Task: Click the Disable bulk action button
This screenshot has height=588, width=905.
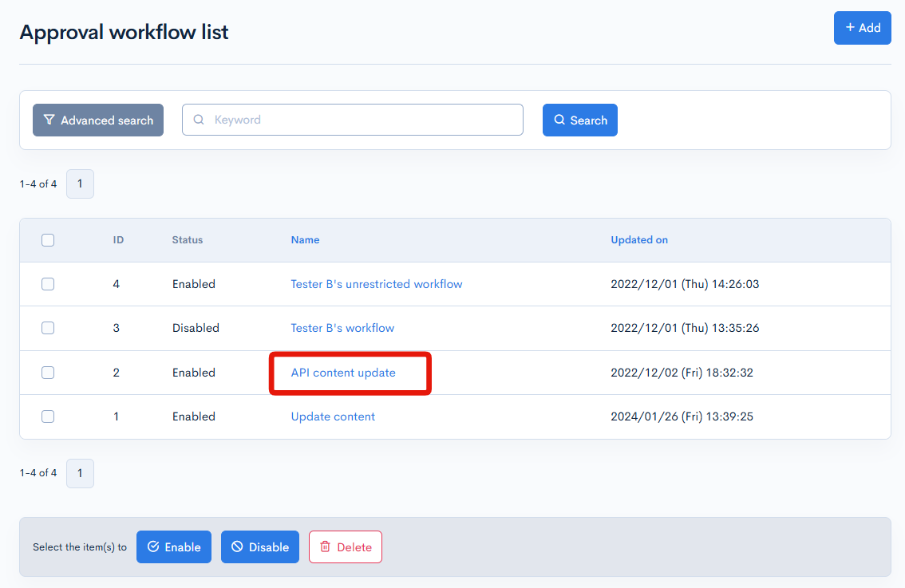Action: coord(259,547)
